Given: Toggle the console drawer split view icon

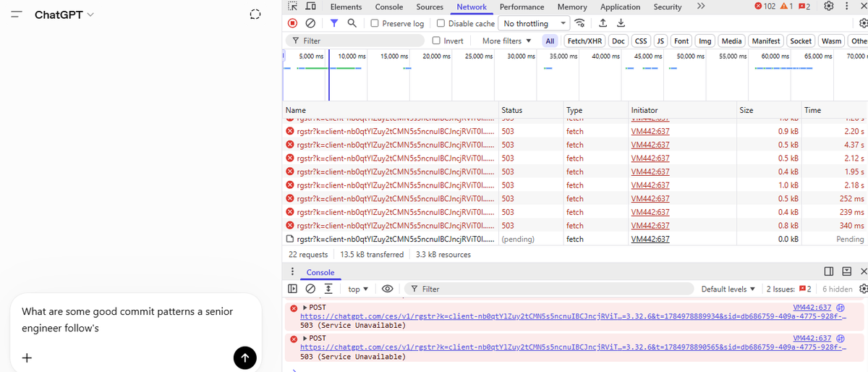Looking at the screenshot, I should (829, 272).
